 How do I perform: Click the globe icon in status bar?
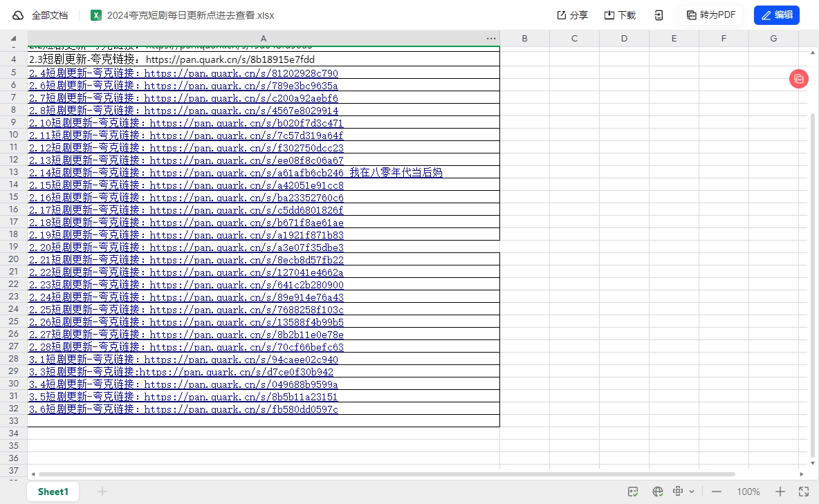point(658,492)
